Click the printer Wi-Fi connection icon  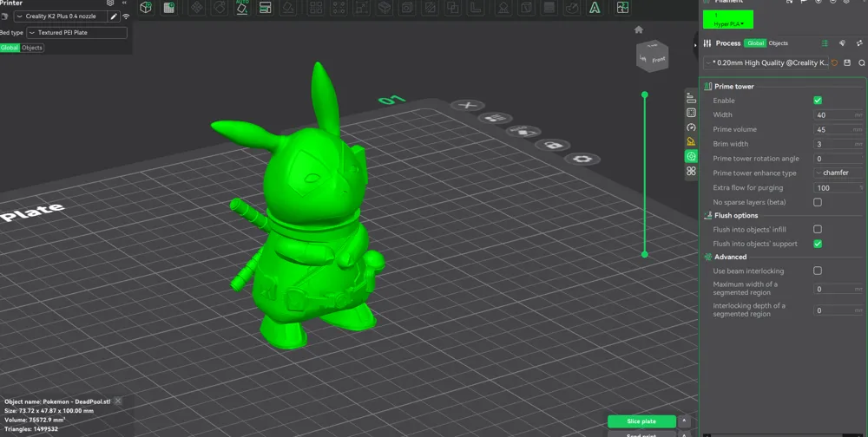click(x=126, y=16)
